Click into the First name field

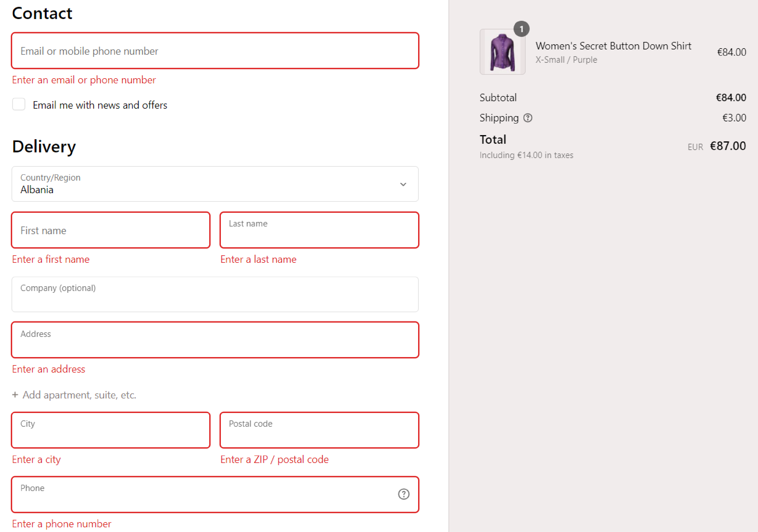tap(111, 230)
